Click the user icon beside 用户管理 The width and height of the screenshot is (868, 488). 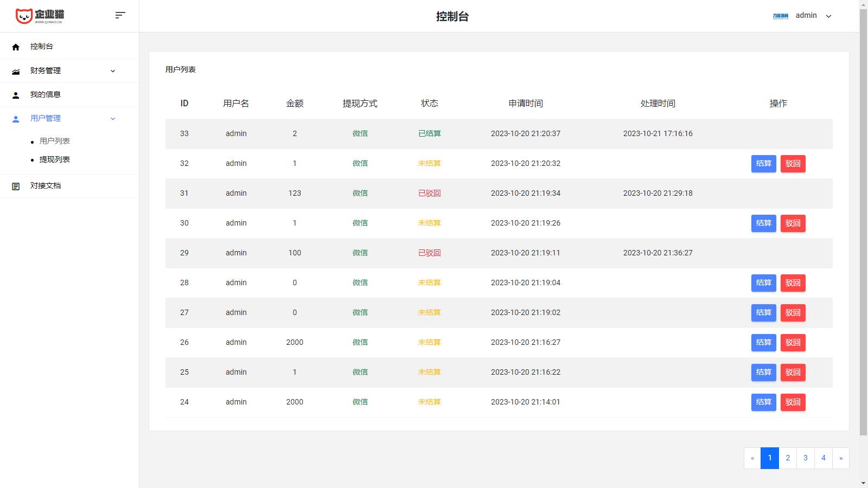click(16, 119)
